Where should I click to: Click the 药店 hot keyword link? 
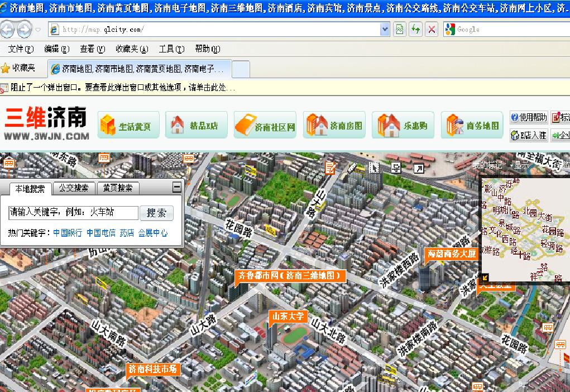coord(127,233)
